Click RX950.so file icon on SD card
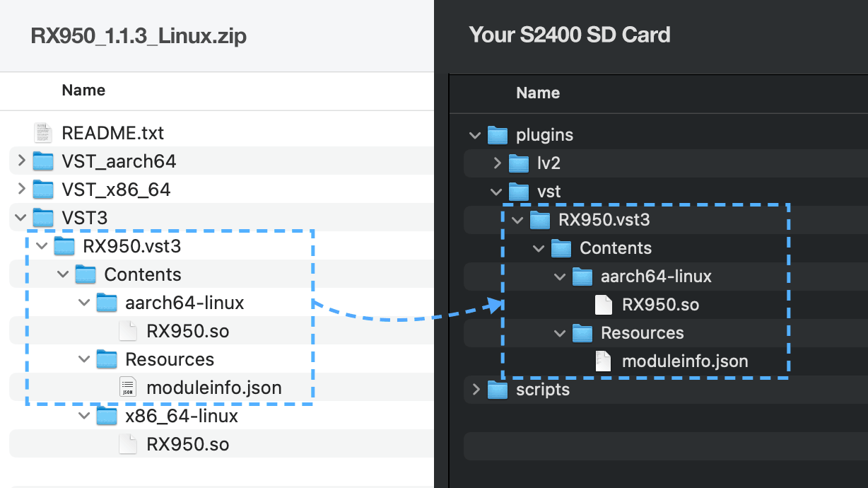Viewport: 868px width, 488px height. [603, 305]
